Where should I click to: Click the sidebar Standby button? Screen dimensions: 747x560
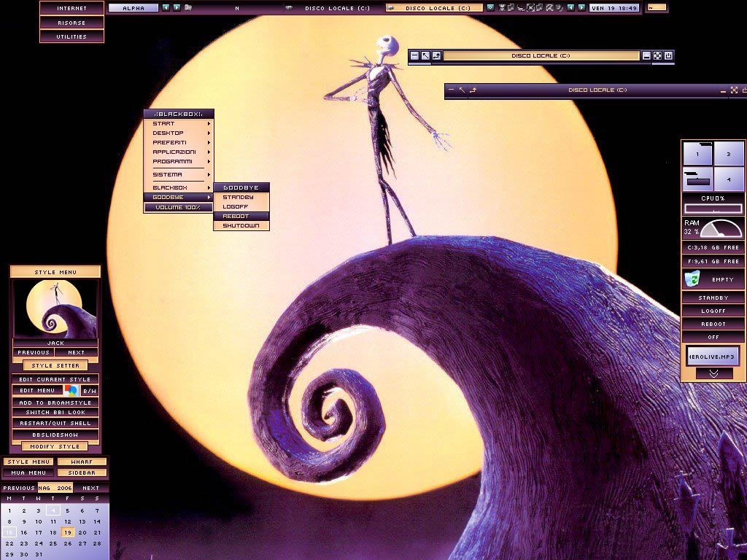713,297
